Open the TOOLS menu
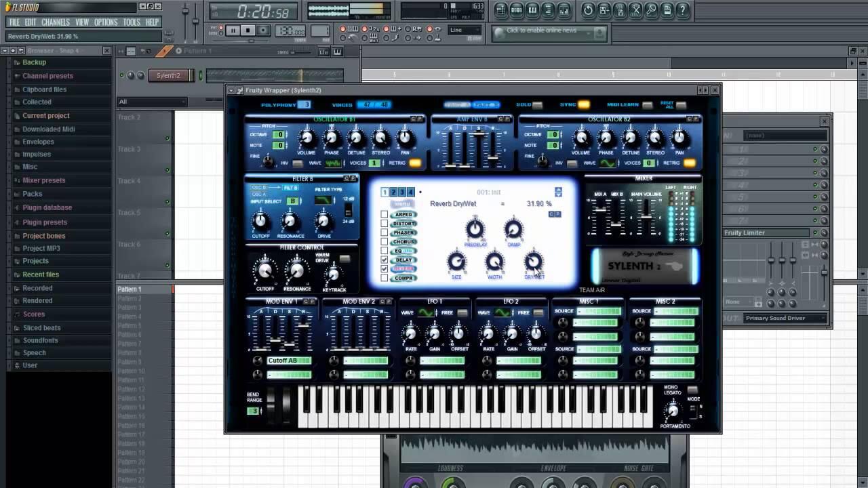Viewport: 868px width, 488px height. [x=132, y=22]
